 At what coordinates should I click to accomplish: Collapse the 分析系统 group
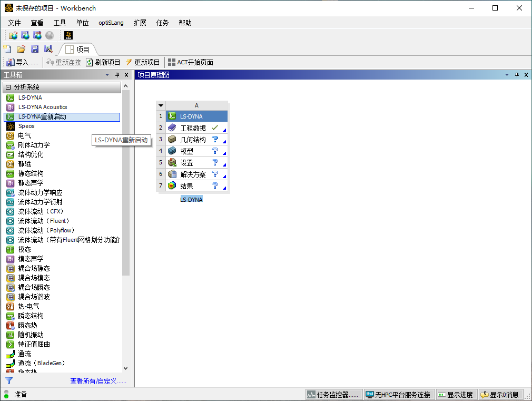[8, 87]
